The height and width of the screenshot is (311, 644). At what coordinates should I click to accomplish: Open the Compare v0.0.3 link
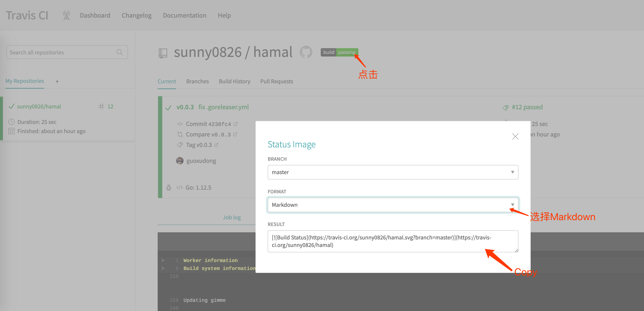point(208,135)
